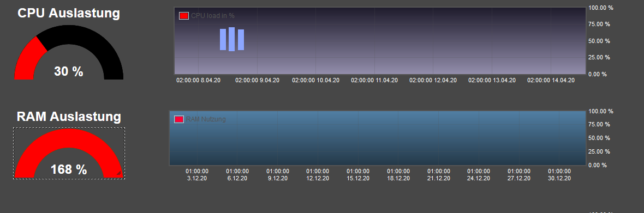Click the 25.00 % label on RAM chart
Screen dimensions: 644x213
pos(599,151)
